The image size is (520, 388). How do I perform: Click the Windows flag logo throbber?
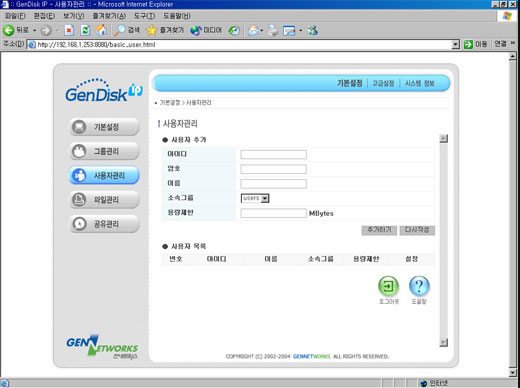coord(507,16)
